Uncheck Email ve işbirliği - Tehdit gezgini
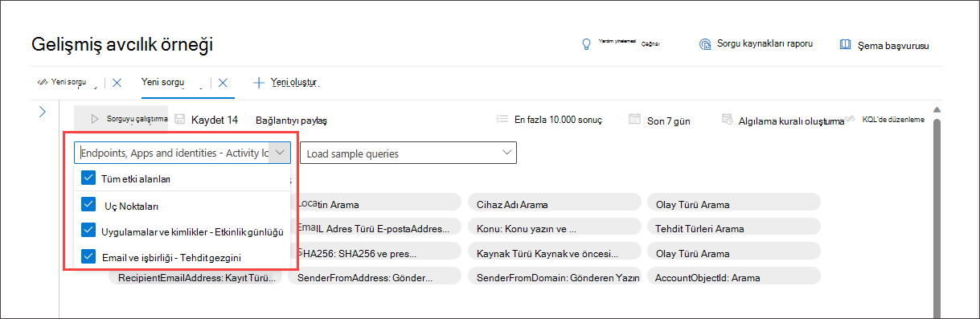The image size is (980, 319). 88,257
